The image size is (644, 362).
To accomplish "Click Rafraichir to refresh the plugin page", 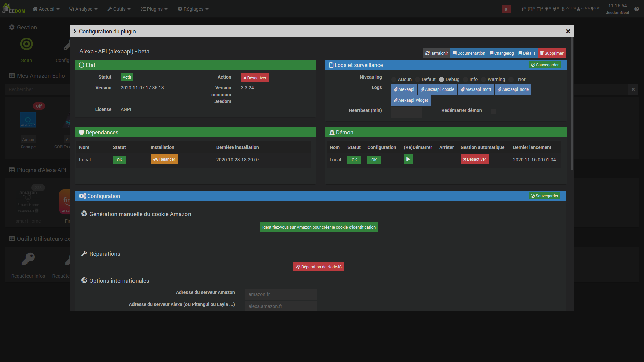I will pyautogui.click(x=436, y=53).
